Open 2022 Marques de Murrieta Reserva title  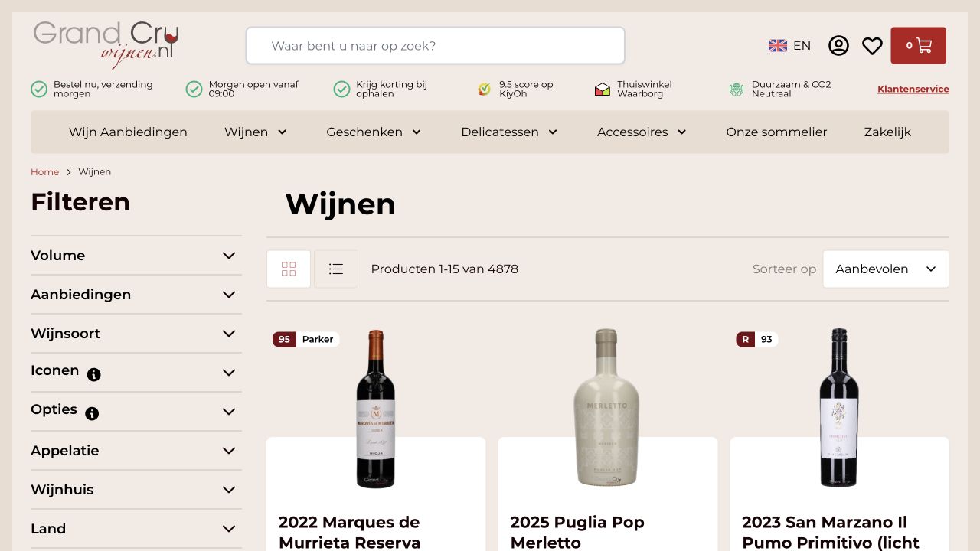349,533
